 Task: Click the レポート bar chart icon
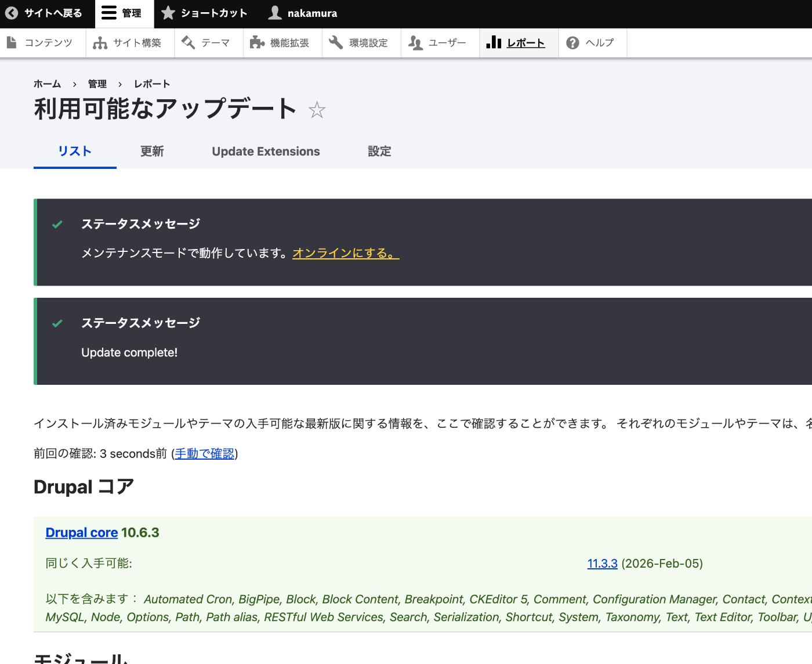[494, 42]
